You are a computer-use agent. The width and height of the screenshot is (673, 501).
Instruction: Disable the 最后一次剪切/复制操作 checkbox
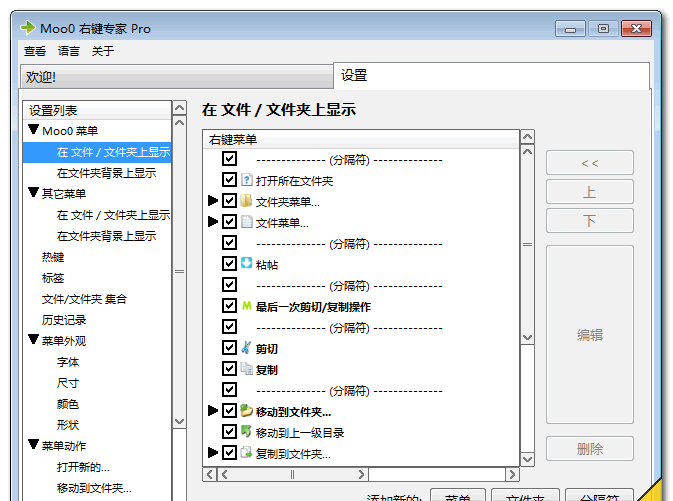tap(229, 305)
